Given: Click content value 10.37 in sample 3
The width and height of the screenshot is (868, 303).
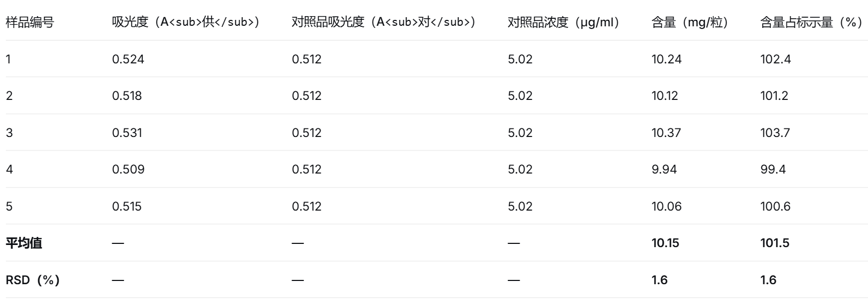Looking at the screenshot, I should click(666, 133).
